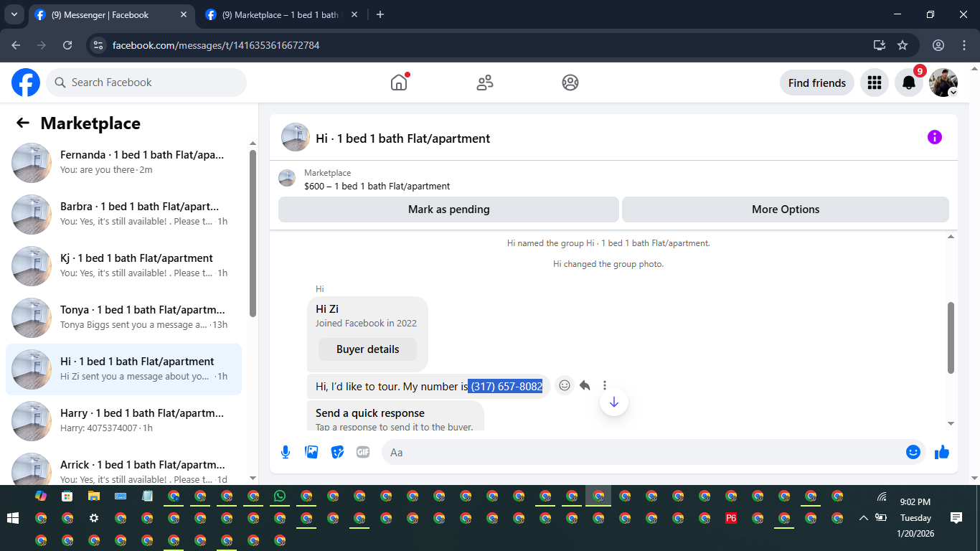Click the highlighted phone number (317) 657-8082
The width and height of the screenshot is (980, 551).
click(x=505, y=386)
